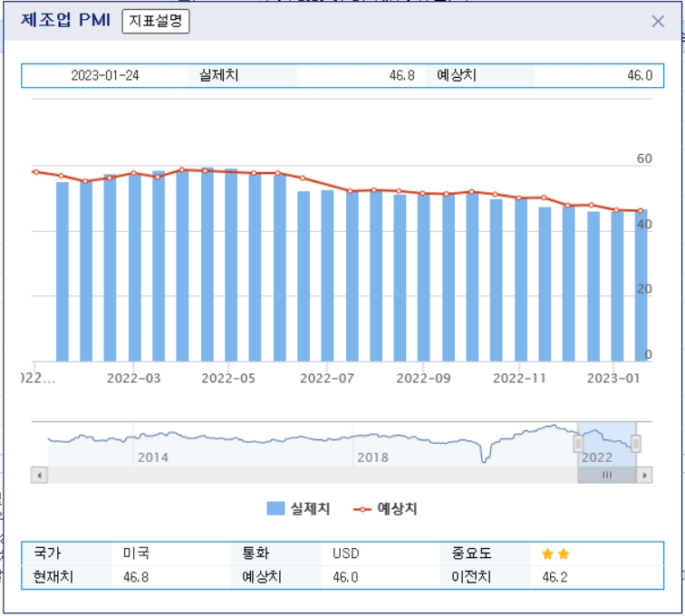Image resolution: width=685 pixels, height=616 pixels.
Task: Grab the navigator scrollbar thumb
Action: point(607,475)
